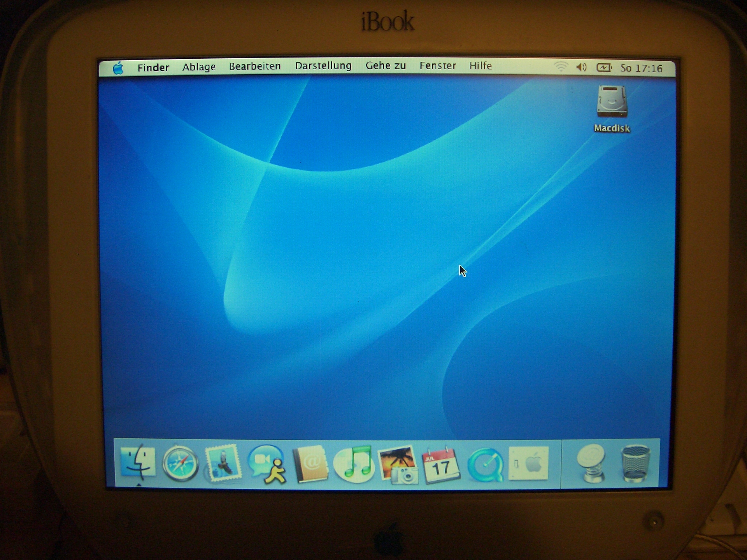
Task: Click the AirPort wireless status icon
Action: [561, 67]
